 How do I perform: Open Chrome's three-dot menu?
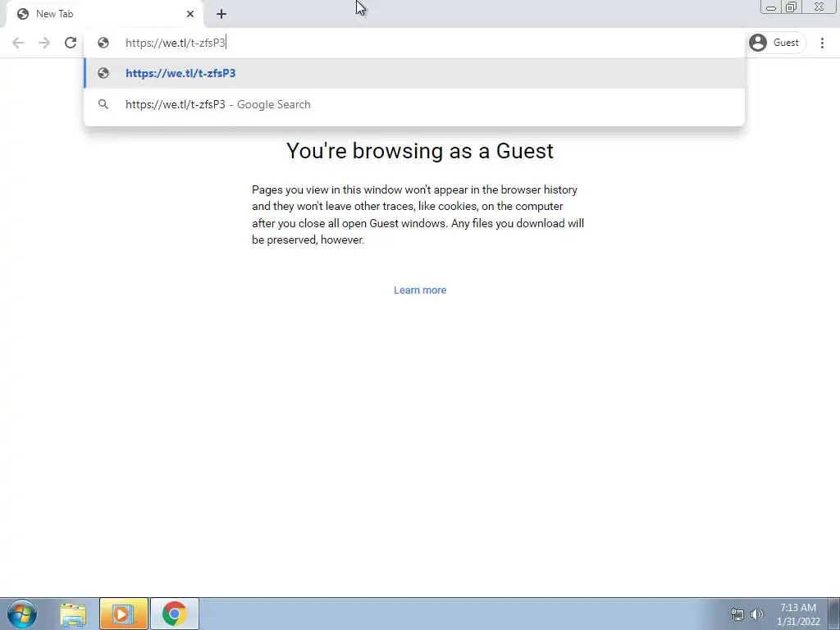pyautogui.click(x=822, y=43)
